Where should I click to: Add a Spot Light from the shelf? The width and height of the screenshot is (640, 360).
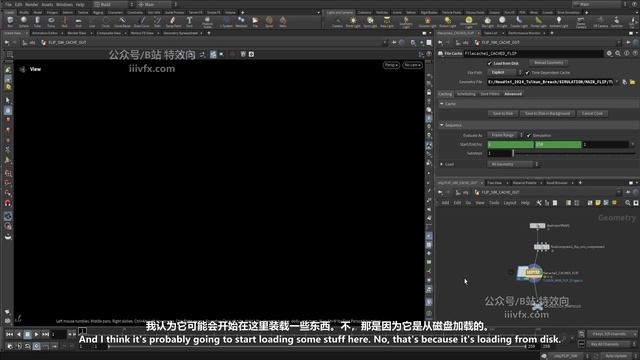click(370, 22)
